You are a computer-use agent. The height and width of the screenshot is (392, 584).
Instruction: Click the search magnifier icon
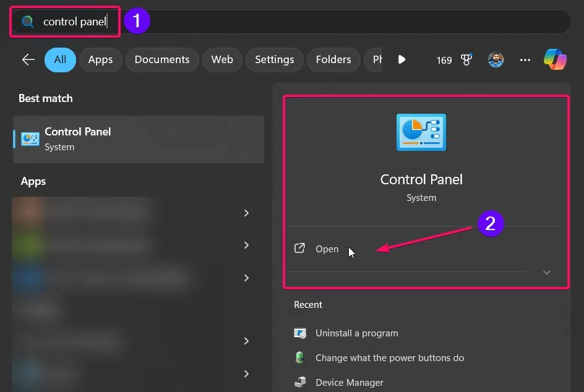(x=28, y=22)
